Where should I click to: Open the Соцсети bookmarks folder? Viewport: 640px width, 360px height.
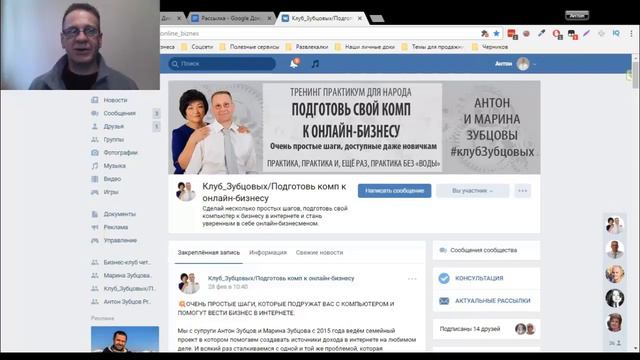pyautogui.click(x=197, y=47)
